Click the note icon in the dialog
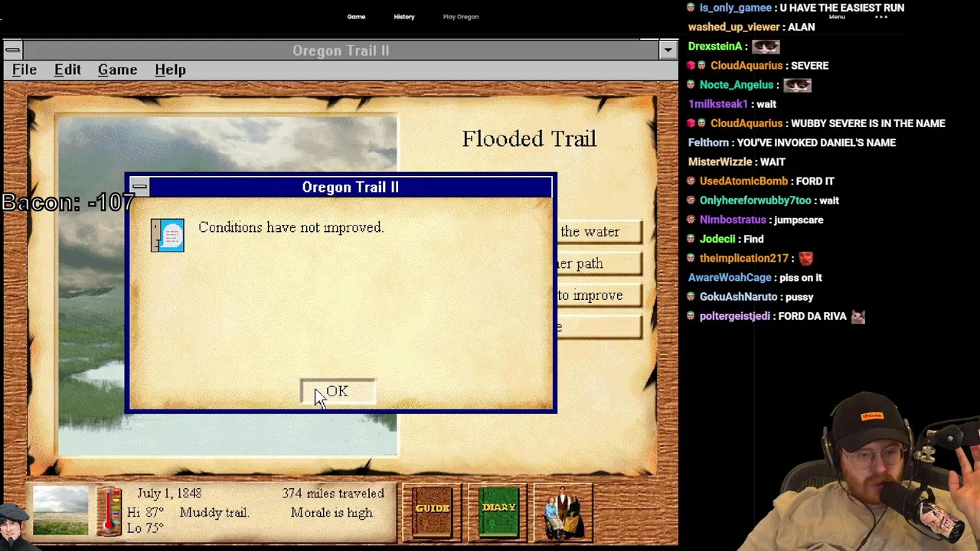This screenshot has width=980, height=551. click(168, 235)
